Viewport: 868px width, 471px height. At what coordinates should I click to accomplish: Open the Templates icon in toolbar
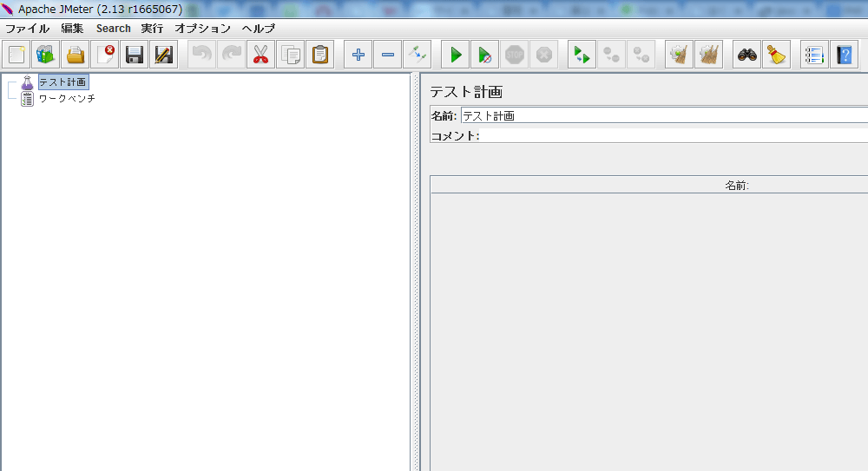click(x=46, y=56)
